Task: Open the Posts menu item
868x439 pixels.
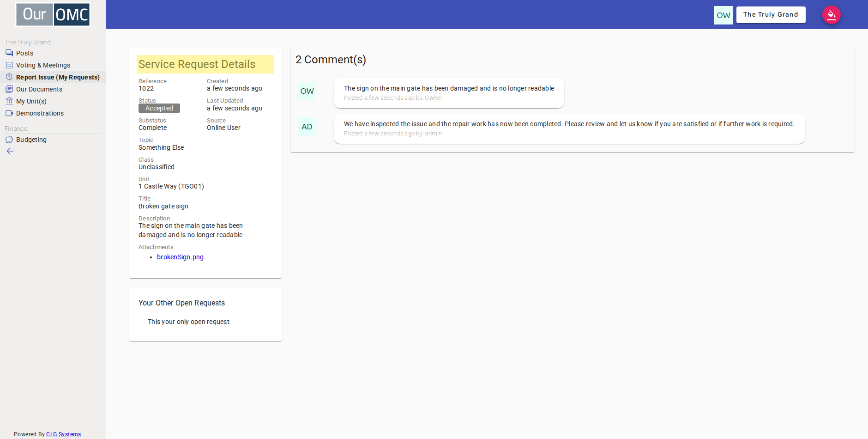Action: tap(53, 53)
